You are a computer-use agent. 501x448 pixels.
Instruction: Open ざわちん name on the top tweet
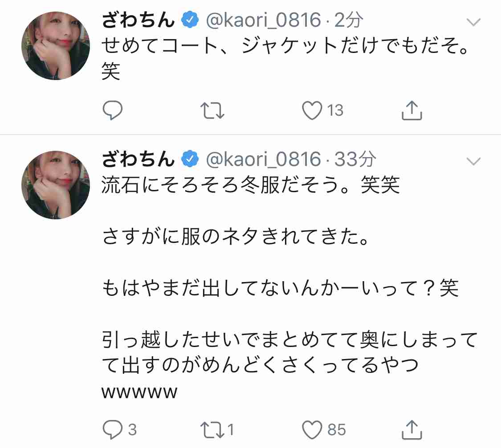click(x=138, y=20)
